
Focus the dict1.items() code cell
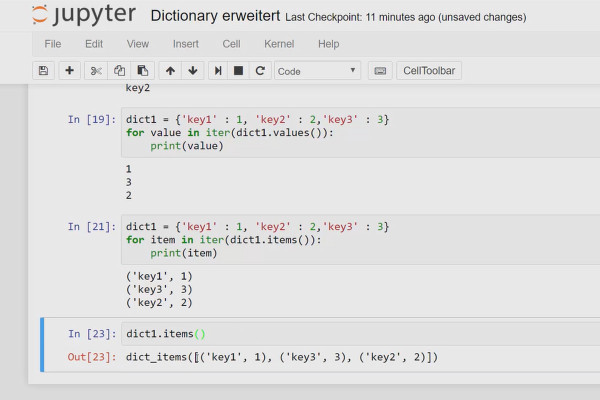(x=360, y=334)
